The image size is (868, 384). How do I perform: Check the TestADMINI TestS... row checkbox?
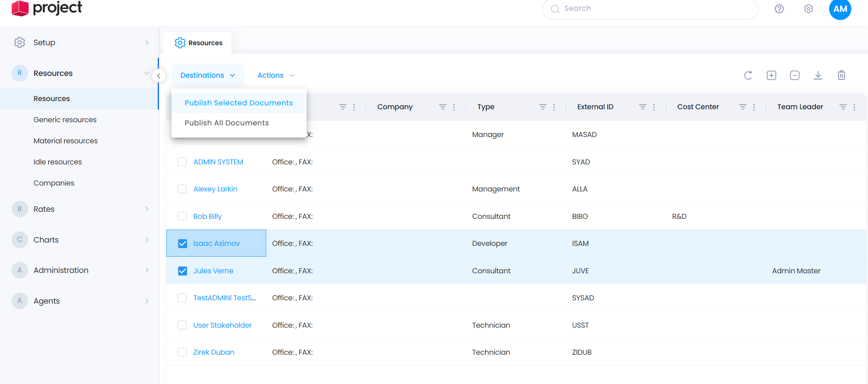(x=182, y=298)
